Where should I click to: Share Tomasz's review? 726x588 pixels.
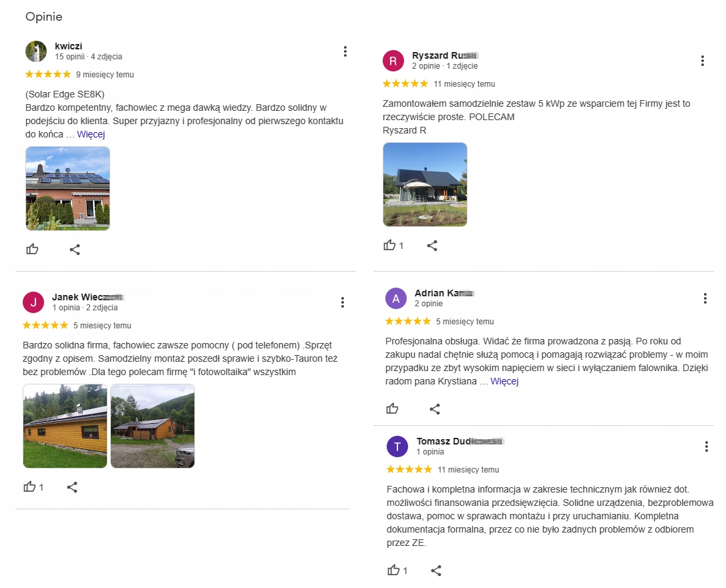click(436, 570)
